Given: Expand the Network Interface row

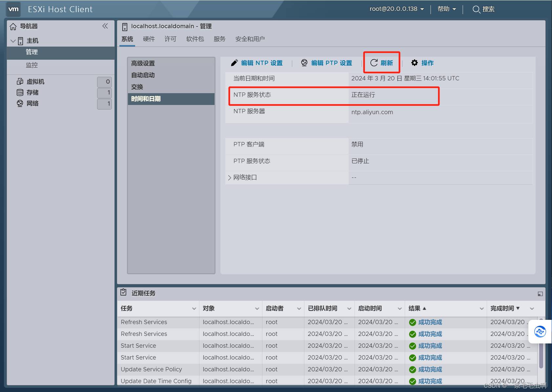Looking at the screenshot, I should tap(230, 178).
